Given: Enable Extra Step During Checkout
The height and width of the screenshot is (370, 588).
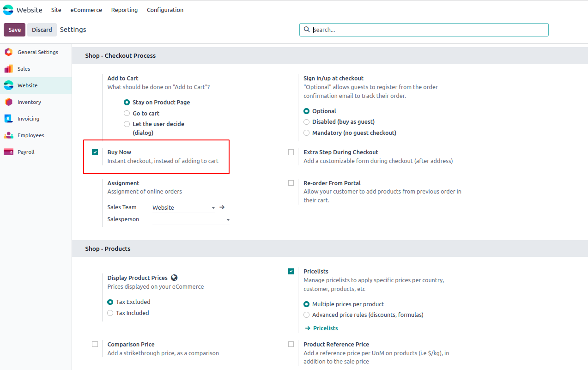Looking at the screenshot, I should 291,152.
